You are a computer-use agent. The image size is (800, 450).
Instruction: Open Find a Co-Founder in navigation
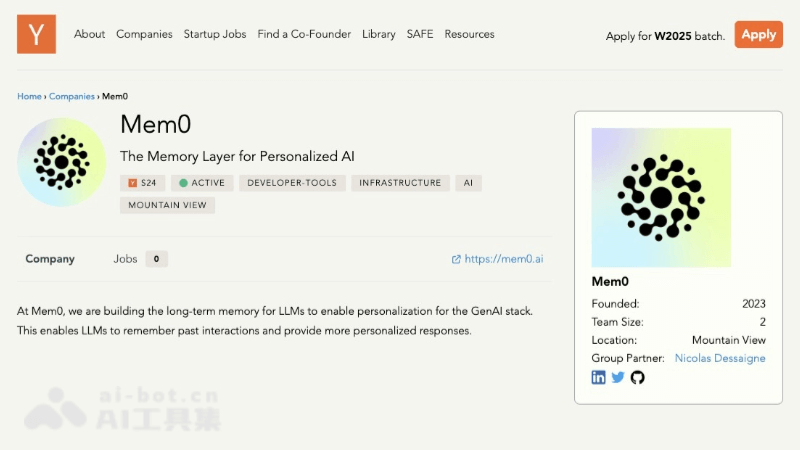(x=304, y=34)
